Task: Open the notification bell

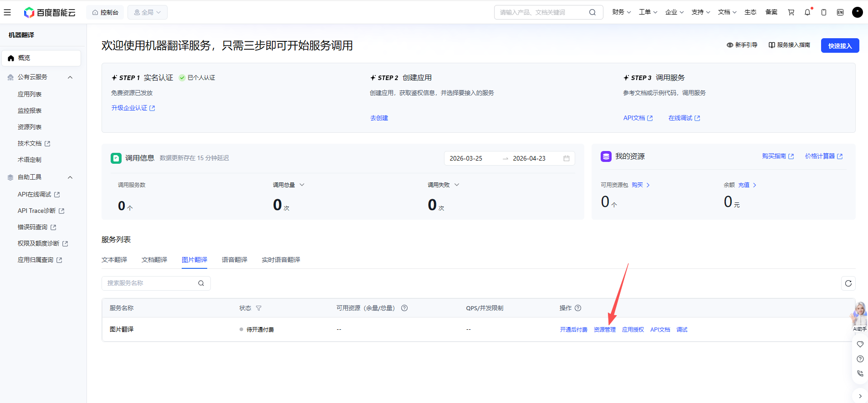Action: click(807, 12)
